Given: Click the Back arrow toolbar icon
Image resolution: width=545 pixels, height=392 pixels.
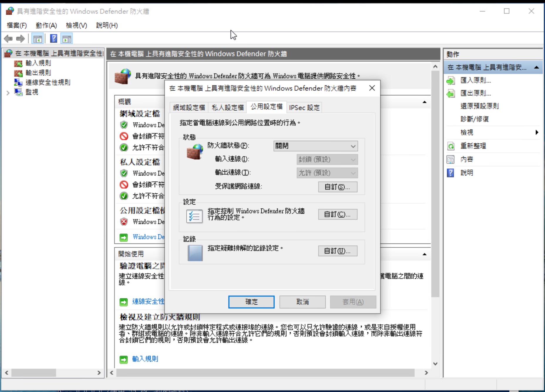Looking at the screenshot, I should (x=8, y=38).
